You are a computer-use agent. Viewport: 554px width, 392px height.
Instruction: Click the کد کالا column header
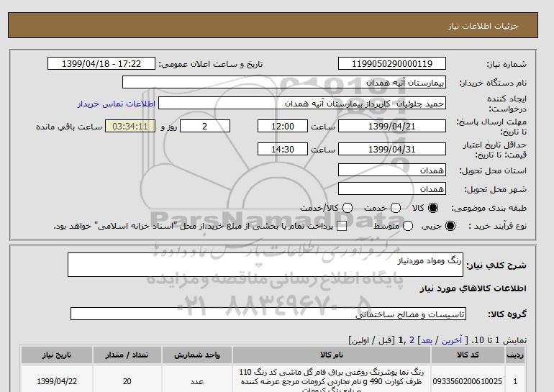(468, 355)
